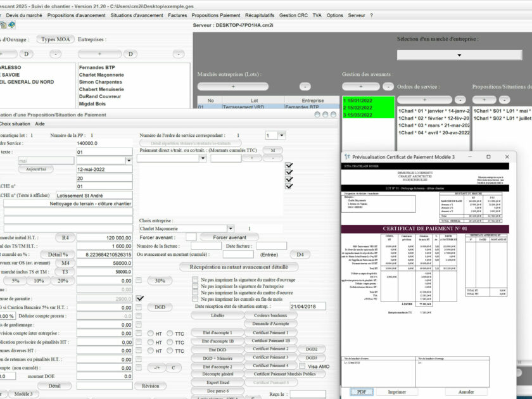
Task: Click the M4 button
Action: pos(65,263)
